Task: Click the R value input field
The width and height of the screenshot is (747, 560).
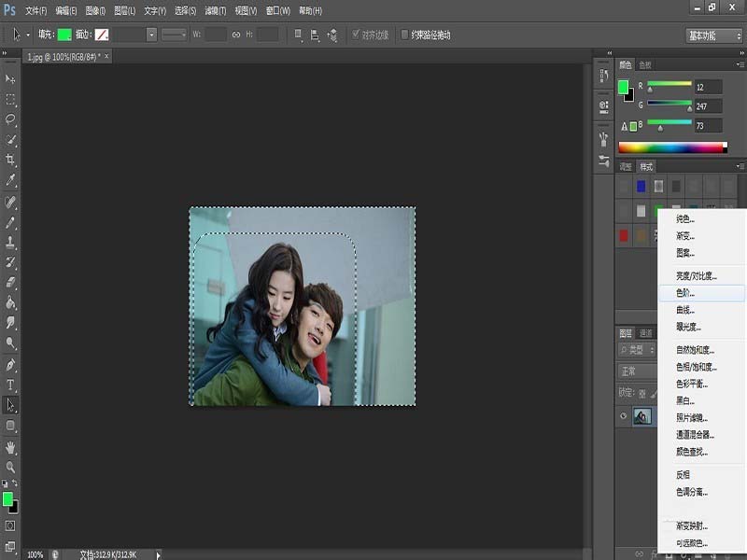Action: tap(707, 87)
